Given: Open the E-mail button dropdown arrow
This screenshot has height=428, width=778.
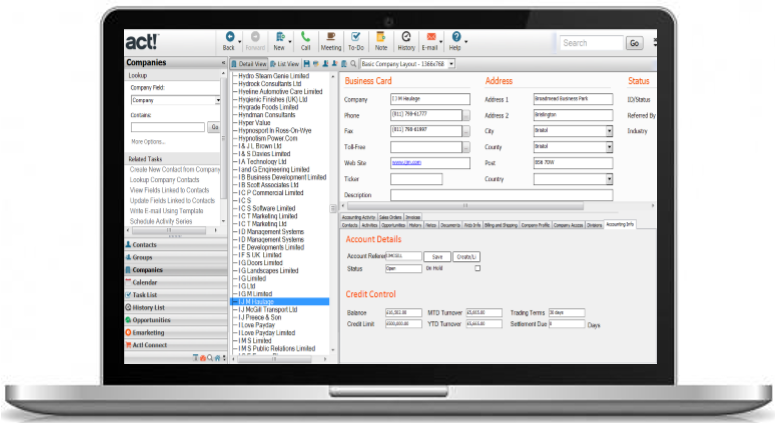Looking at the screenshot, I should click(441, 42).
